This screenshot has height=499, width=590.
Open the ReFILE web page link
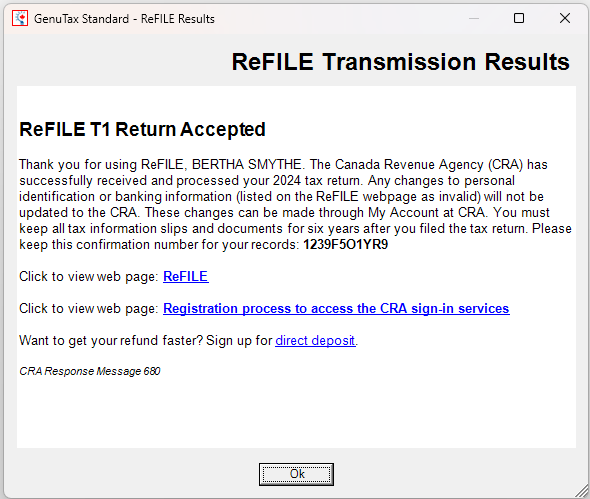(186, 277)
